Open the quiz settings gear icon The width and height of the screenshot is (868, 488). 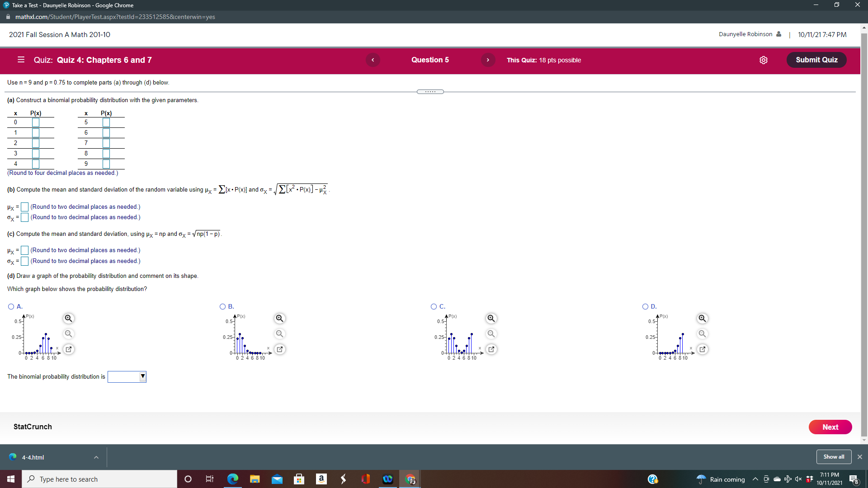[764, 60]
